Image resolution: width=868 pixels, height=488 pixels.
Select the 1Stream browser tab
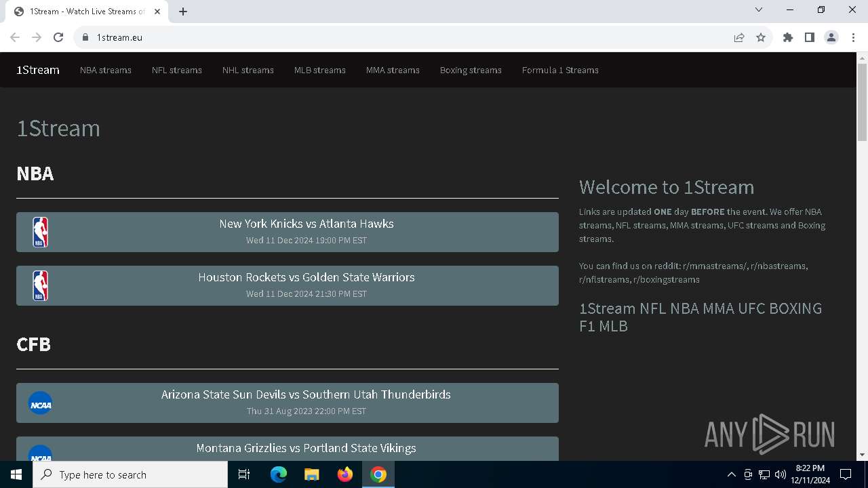click(x=88, y=12)
